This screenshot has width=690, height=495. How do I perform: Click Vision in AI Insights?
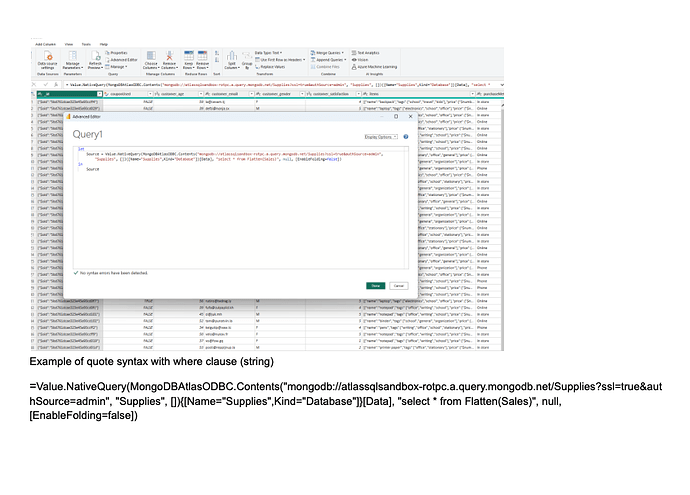[360, 60]
